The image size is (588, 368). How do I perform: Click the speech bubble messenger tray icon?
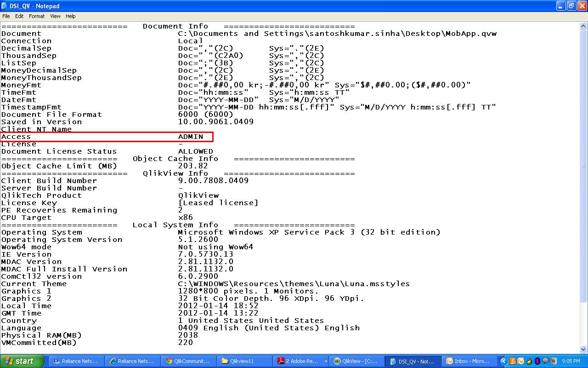point(545,361)
